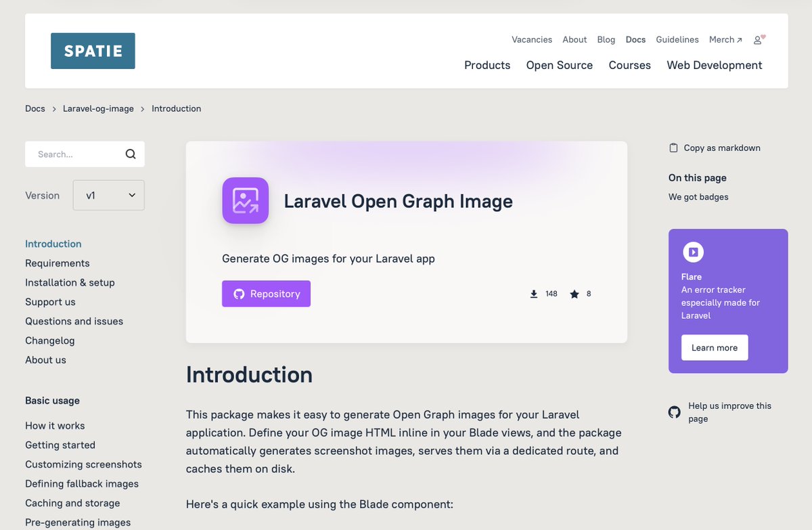Click the Laravel Open Graph Image package icon

coord(246,200)
